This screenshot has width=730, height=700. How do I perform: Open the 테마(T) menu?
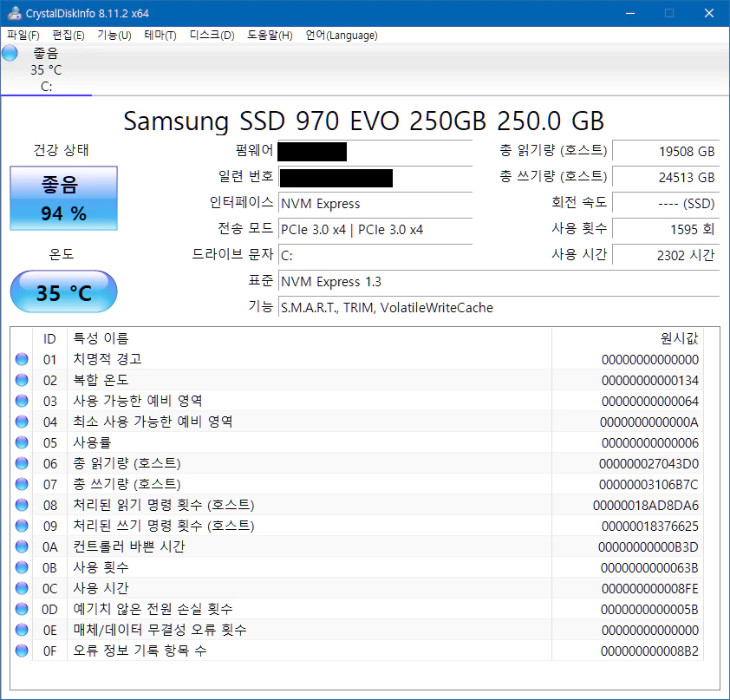(x=160, y=35)
